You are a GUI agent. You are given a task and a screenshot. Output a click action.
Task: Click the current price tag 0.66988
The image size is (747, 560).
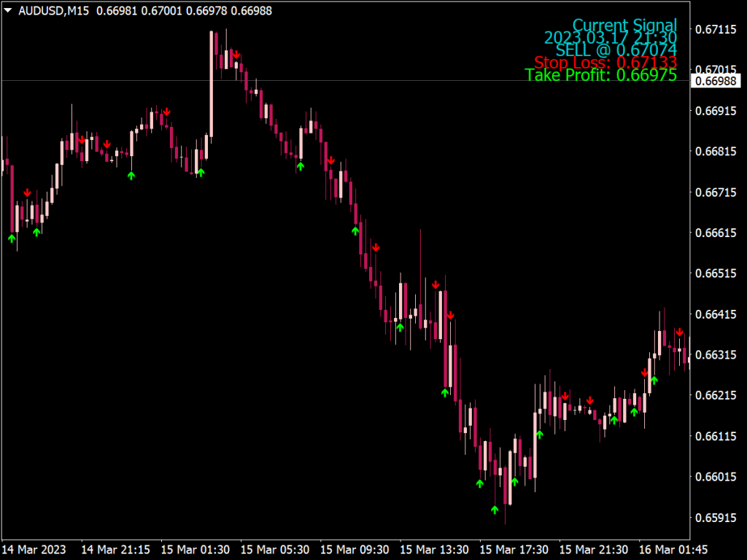tap(716, 81)
